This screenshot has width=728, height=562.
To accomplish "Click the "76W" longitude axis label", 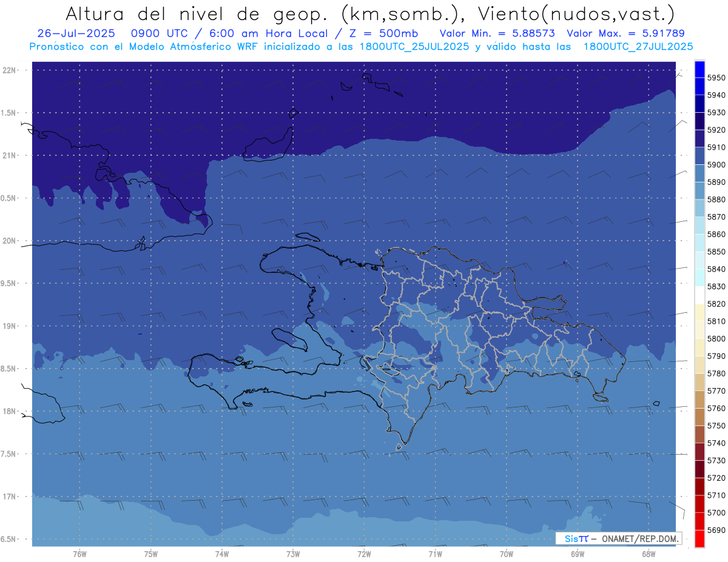I will pos(79,554).
